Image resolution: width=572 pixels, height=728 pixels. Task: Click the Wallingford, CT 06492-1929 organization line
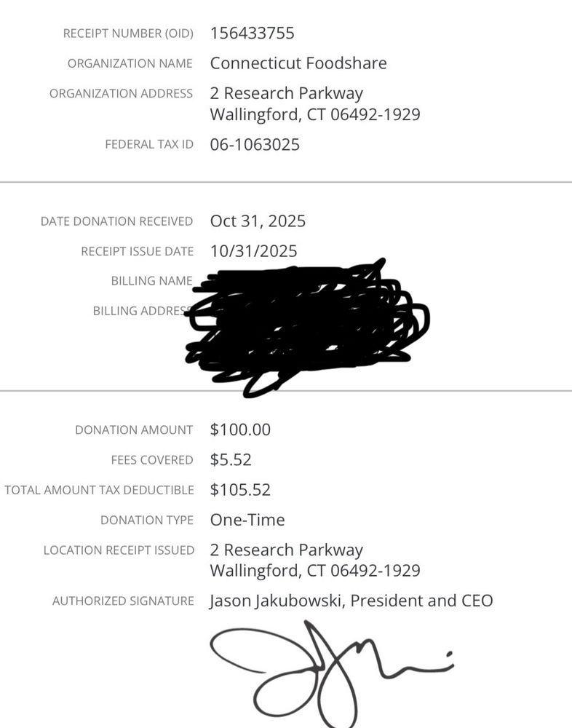[x=315, y=114]
